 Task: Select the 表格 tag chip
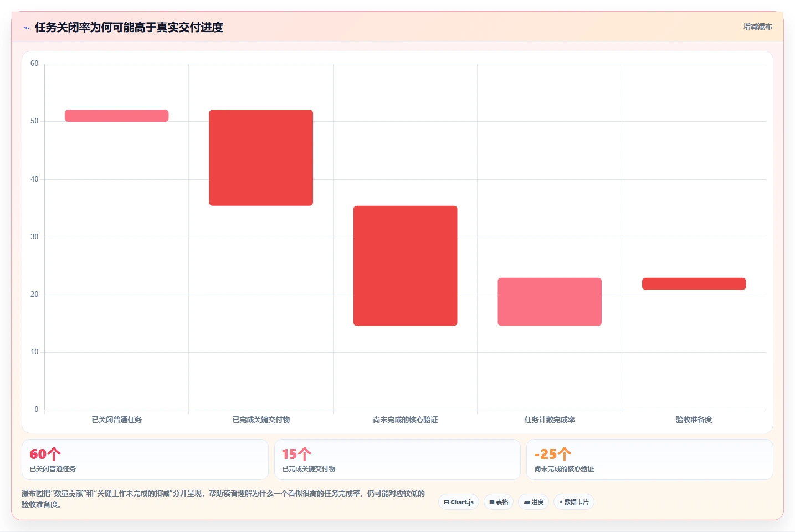499,502
